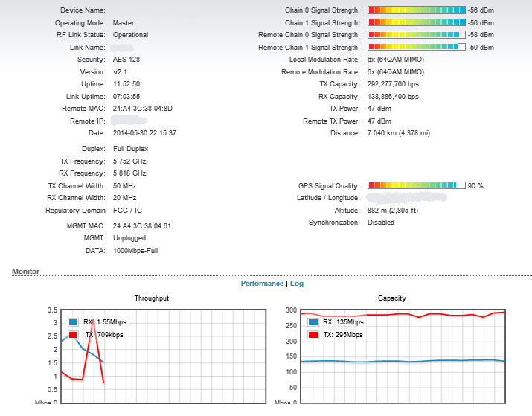
Task: Click the blue RX legend swatch in Throughput chart
Action: [73, 322]
